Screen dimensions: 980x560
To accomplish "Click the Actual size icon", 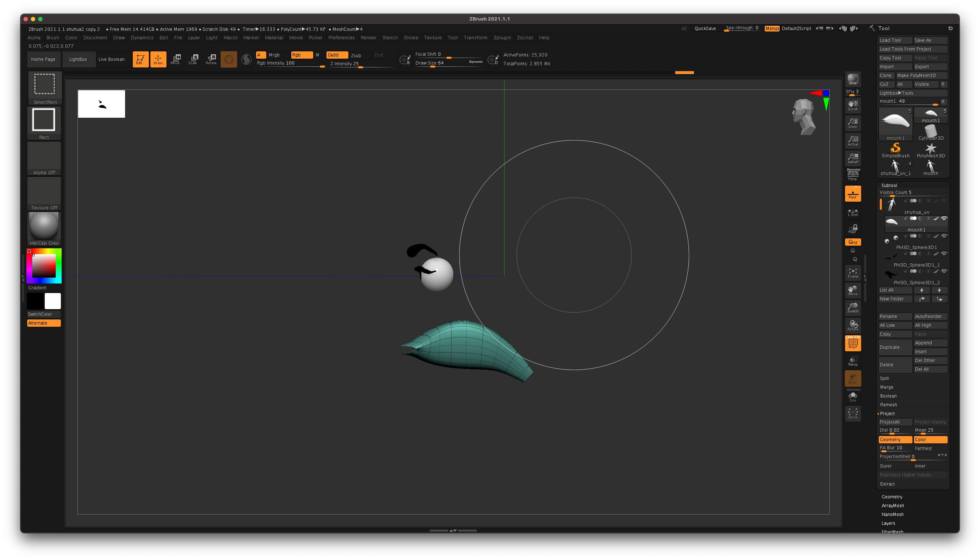I will (853, 140).
